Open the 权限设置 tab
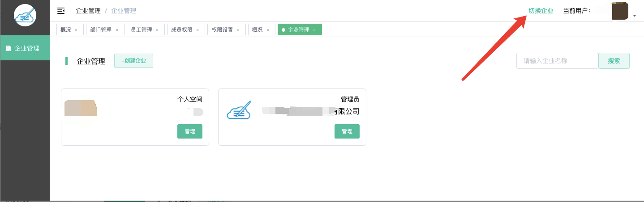644x202 pixels. [222, 30]
